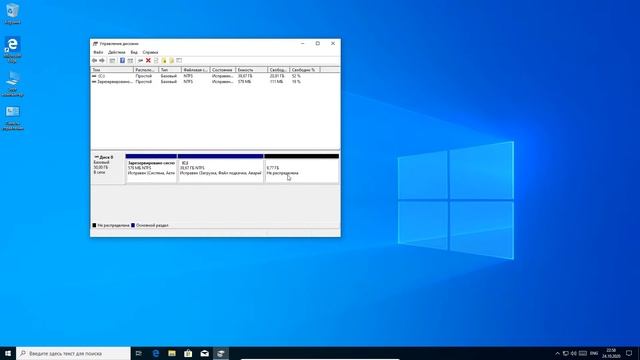Sort by the Свободно % column header
640x360 pixels.
305,70
